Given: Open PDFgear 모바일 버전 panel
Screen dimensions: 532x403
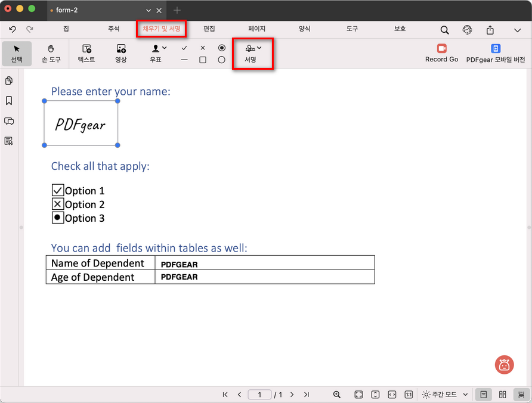Looking at the screenshot, I should tap(495, 49).
